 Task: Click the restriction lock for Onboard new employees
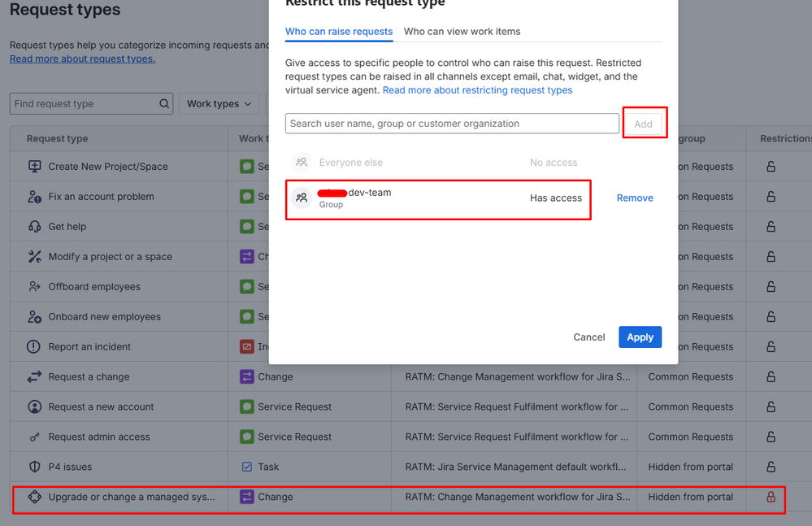pos(771,316)
